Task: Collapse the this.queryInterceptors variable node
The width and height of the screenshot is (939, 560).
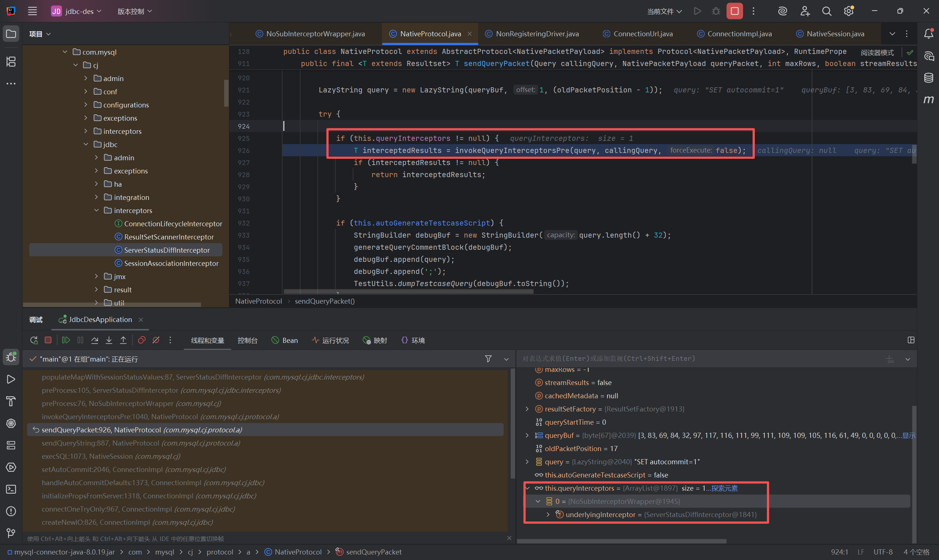Action: pos(527,488)
